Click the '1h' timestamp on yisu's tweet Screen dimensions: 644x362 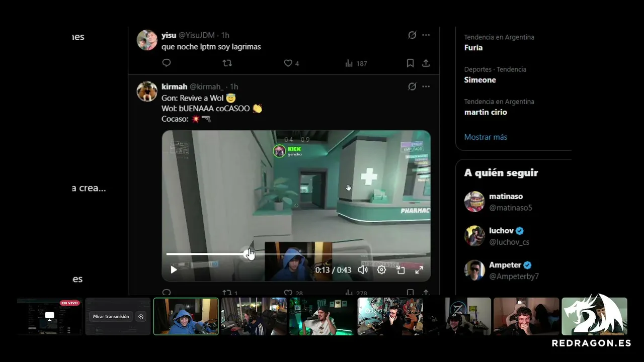point(225,35)
